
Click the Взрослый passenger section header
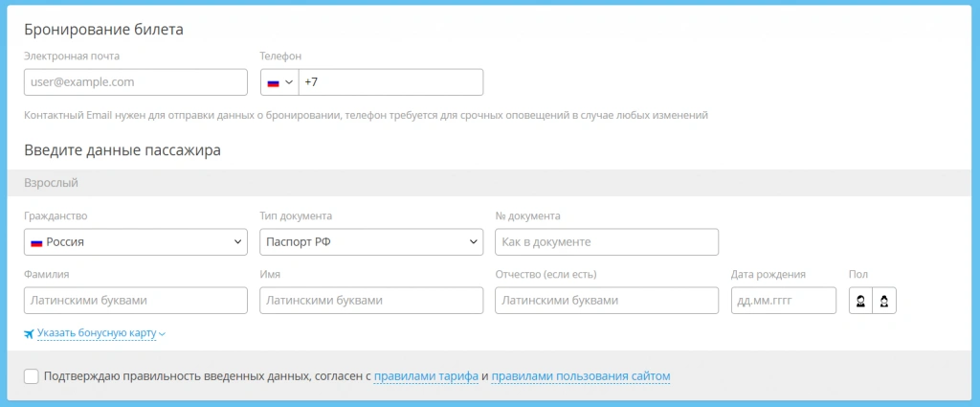[x=490, y=183]
